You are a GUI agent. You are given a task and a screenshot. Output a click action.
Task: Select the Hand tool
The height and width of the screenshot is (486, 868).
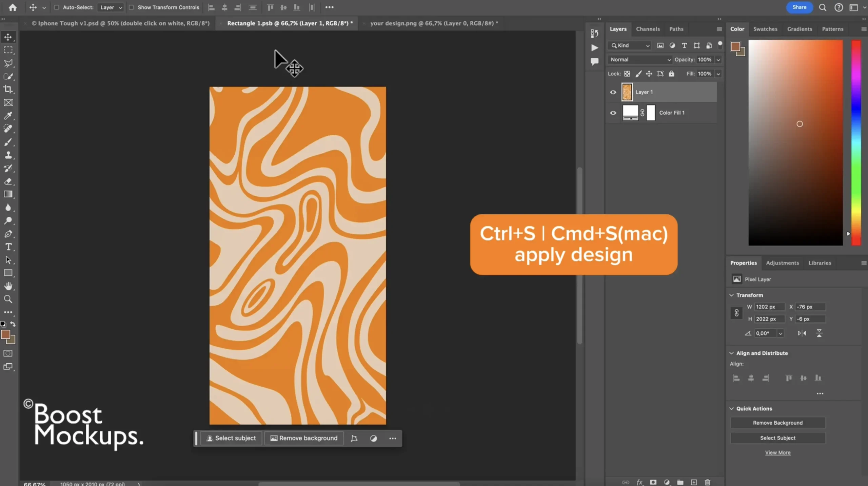[x=8, y=286]
